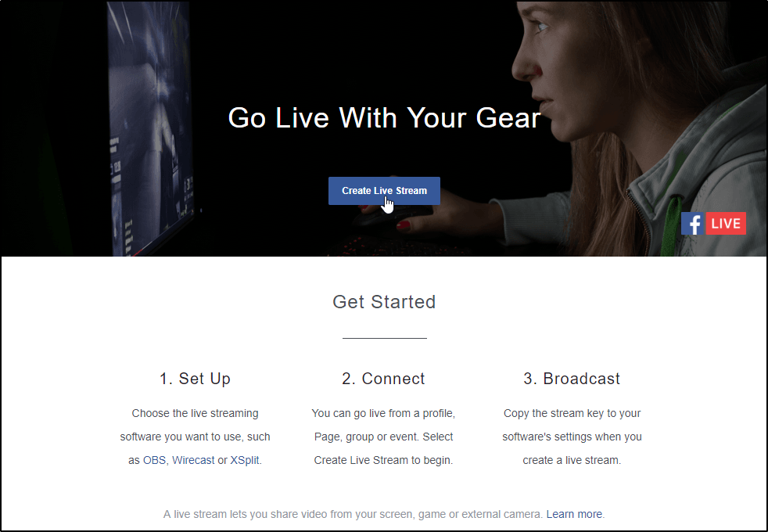
Task: Select the Go Live With Your Gear headline
Action: pyautogui.click(x=384, y=117)
